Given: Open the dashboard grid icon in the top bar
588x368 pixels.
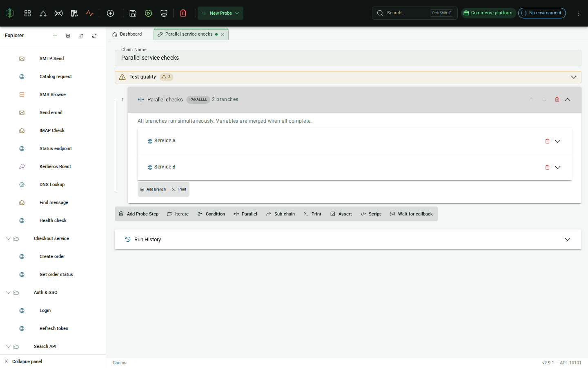Looking at the screenshot, I should point(27,13).
